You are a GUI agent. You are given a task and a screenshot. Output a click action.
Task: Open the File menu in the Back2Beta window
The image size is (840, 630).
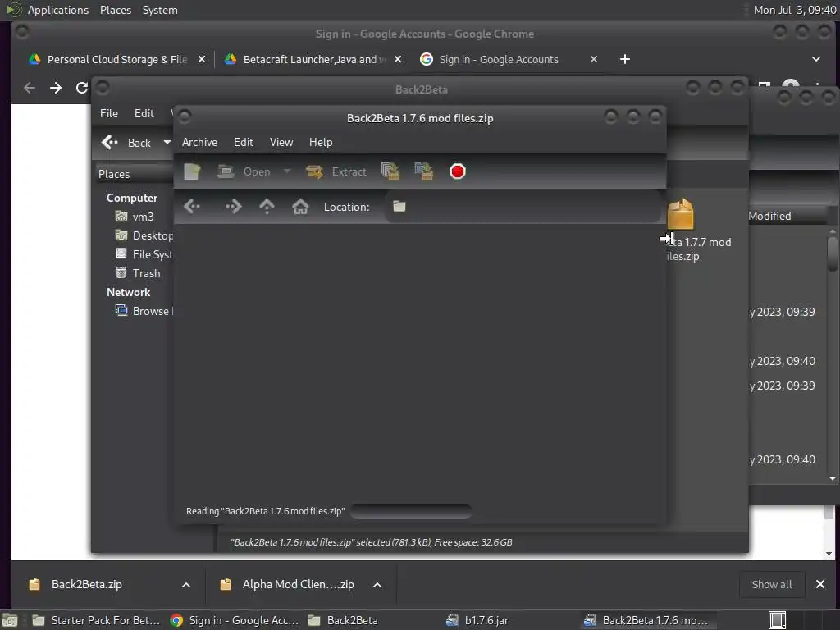click(109, 113)
